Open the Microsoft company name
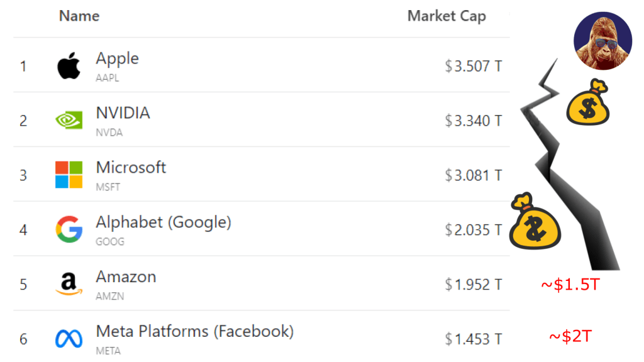The height and width of the screenshot is (362, 644). 131,168
